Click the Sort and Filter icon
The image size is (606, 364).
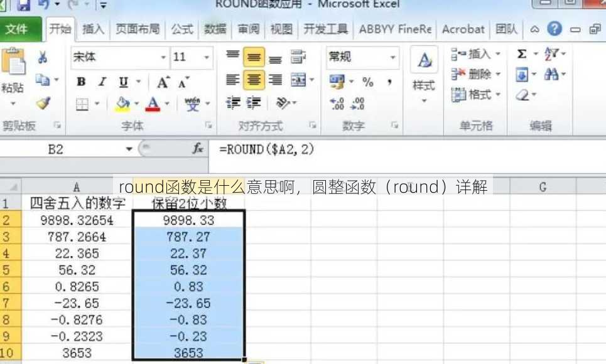click(x=551, y=54)
